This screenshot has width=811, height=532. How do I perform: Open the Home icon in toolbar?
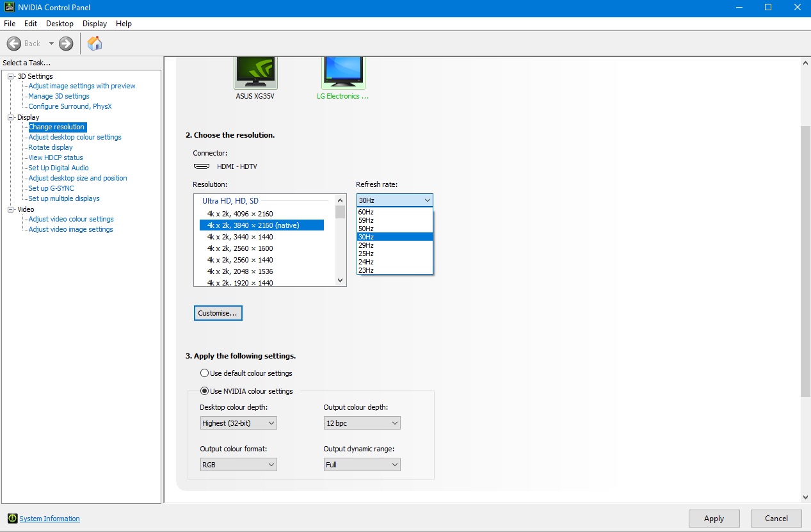coord(95,44)
